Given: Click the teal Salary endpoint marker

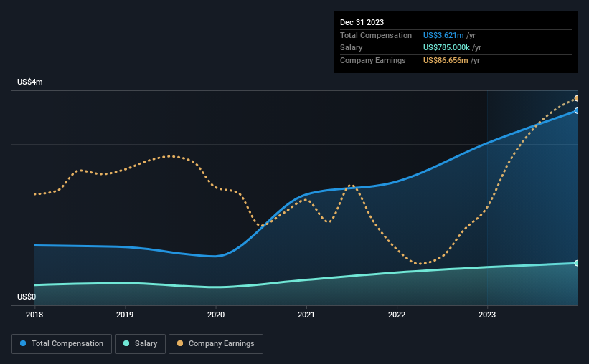Looking at the screenshot, I should point(577,263).
